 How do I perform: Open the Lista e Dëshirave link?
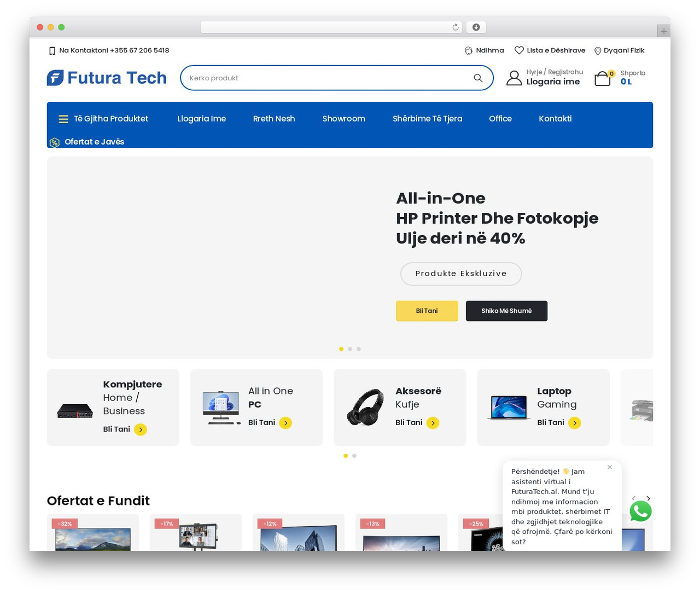coord(556,50)
